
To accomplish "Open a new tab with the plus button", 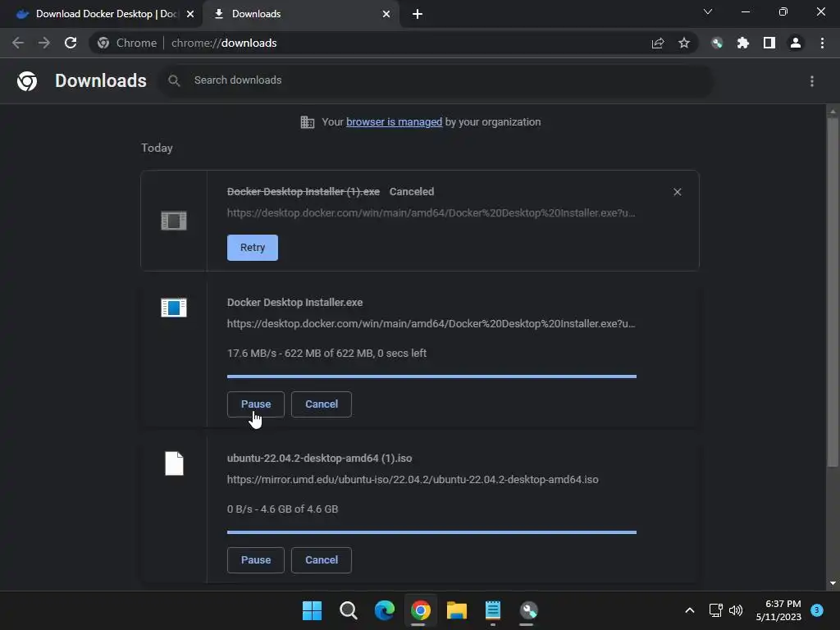I will (x=418, y=14).
